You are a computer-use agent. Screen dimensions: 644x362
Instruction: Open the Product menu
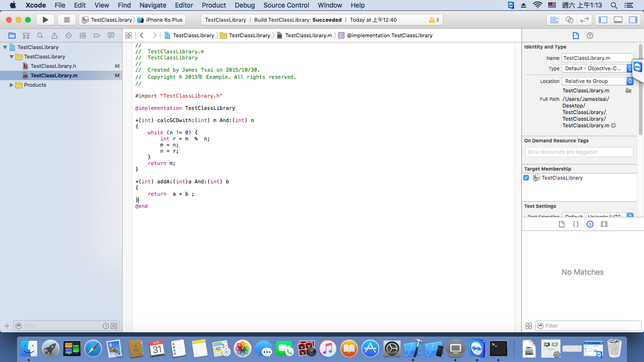click(214, 5)
